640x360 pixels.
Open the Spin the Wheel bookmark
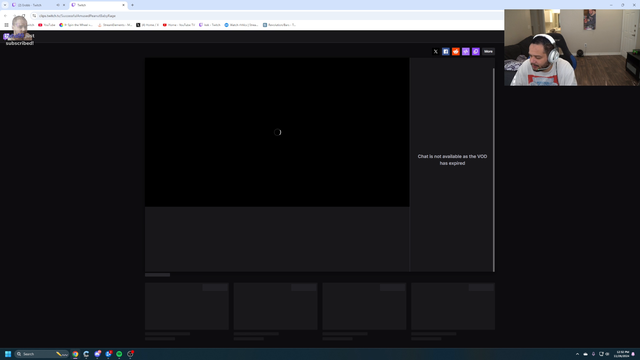point(76,25)
